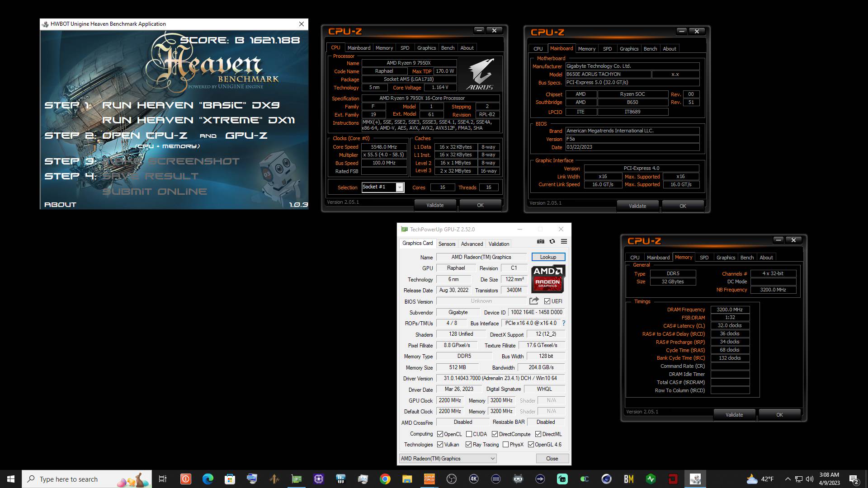The height and width of the screenshot is (488, 868).
Task: Open the About tab in the CPU-Z Mainboard window
Action: [670, 49]
